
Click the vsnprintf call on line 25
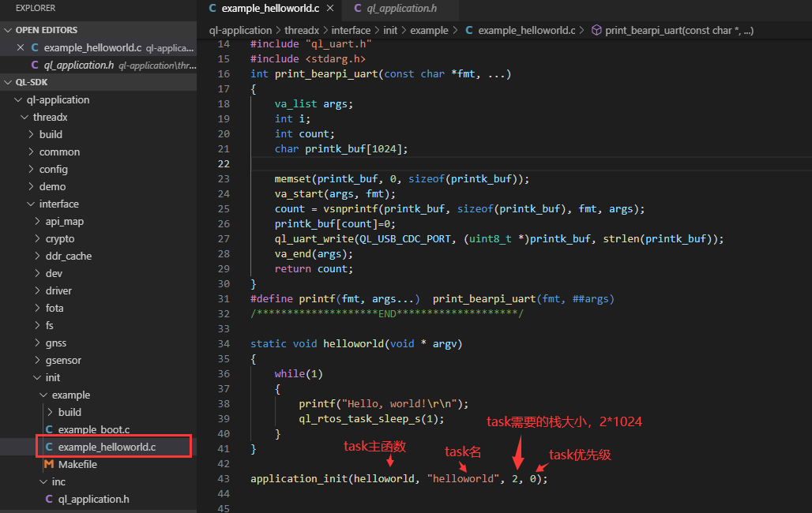coord(351,209)
